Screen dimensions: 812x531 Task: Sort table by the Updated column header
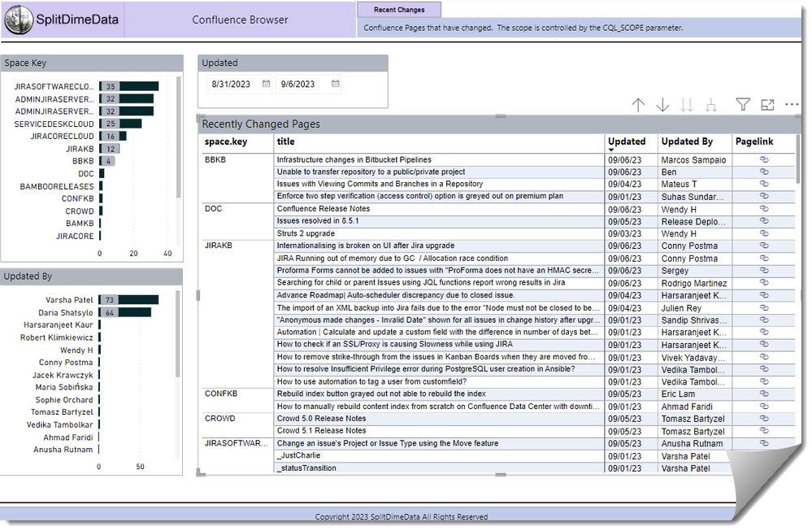[627, 141]
